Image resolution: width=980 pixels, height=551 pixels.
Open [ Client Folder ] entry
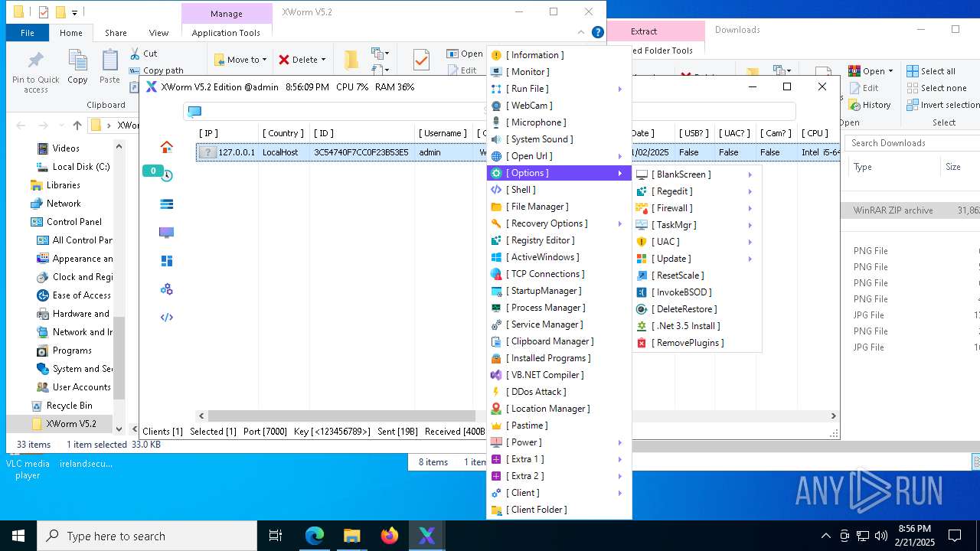point(559,510)
